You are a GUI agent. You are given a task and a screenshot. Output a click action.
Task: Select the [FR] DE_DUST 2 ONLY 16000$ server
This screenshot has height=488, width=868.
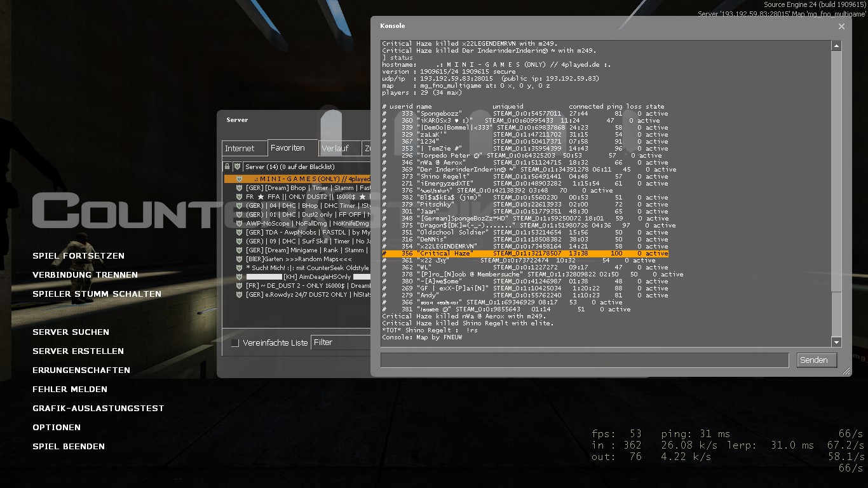pos(297,286)
